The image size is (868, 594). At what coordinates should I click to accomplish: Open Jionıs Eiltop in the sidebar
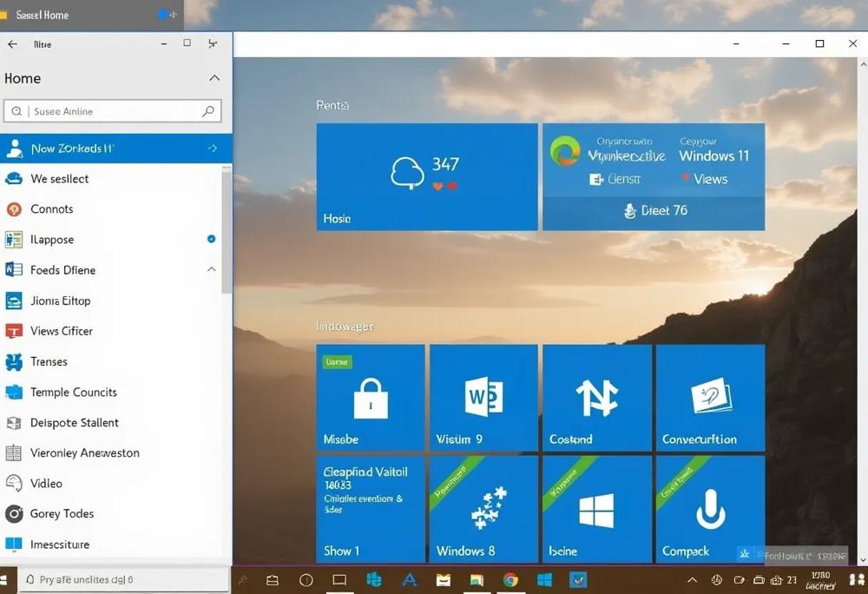point(111,300)
